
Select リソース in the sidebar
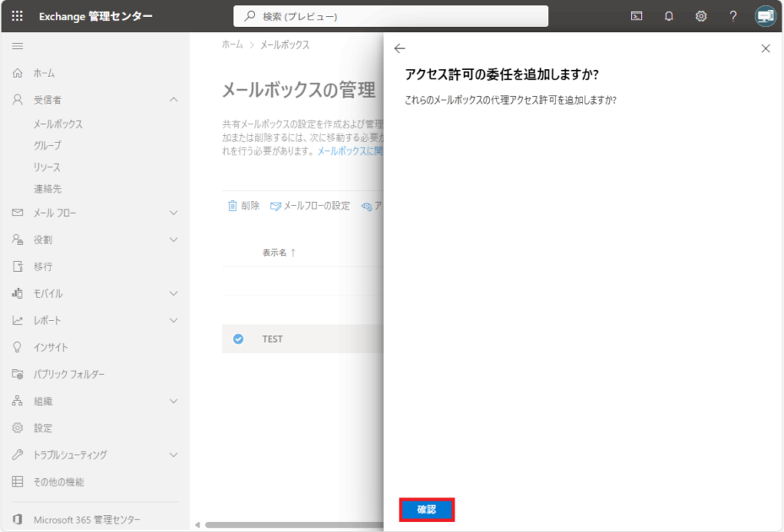click(47, 167)
